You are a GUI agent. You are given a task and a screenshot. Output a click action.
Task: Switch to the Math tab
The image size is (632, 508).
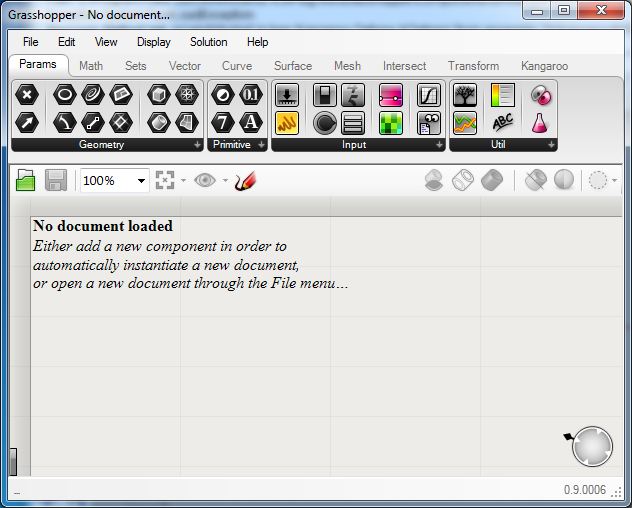tap(91, 66)
